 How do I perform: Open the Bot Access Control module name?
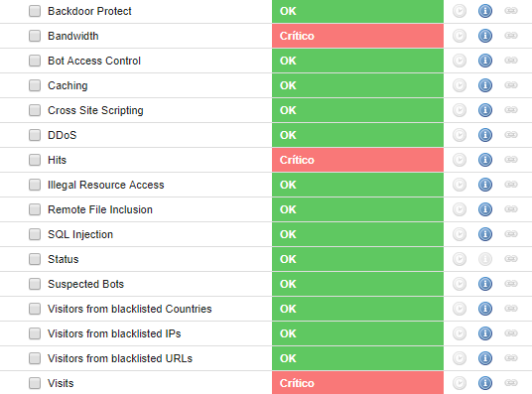pos(94,61)
